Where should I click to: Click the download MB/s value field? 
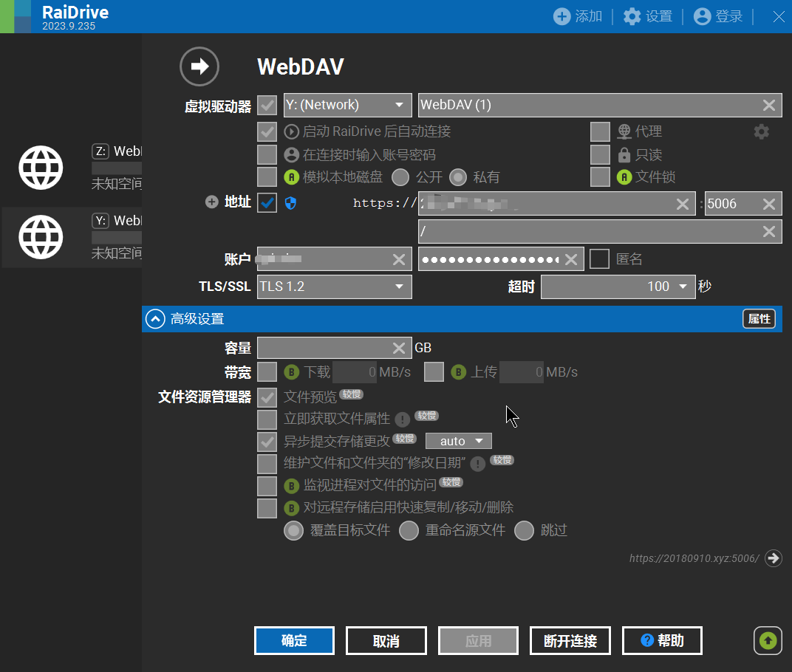click(355, 372)
